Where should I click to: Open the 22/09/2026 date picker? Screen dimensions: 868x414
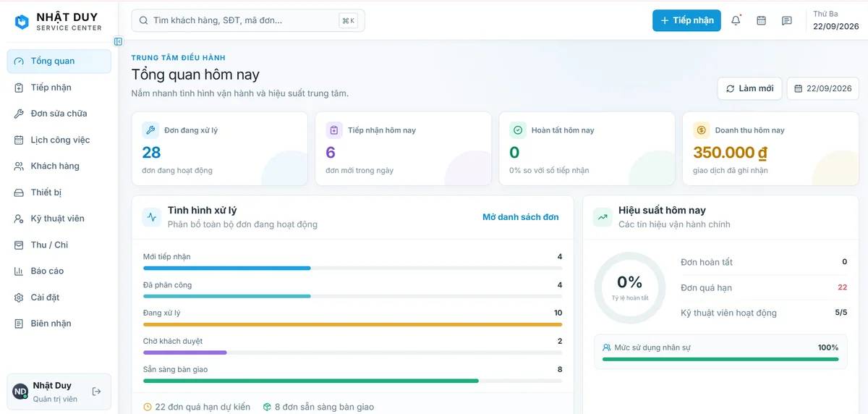coord(823,88)
